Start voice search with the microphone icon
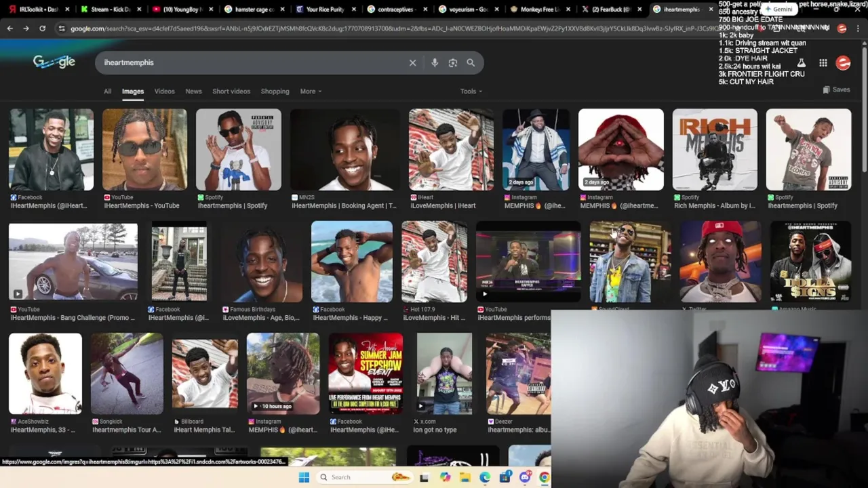Screen dimensions: 868x488 point(435,62)
